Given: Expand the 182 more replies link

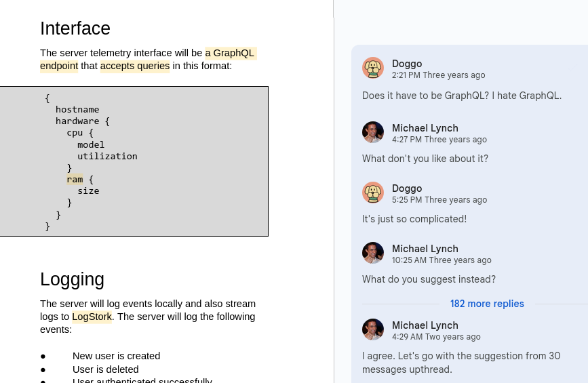Looking at the screenshot, I should (x=487, y=304).
